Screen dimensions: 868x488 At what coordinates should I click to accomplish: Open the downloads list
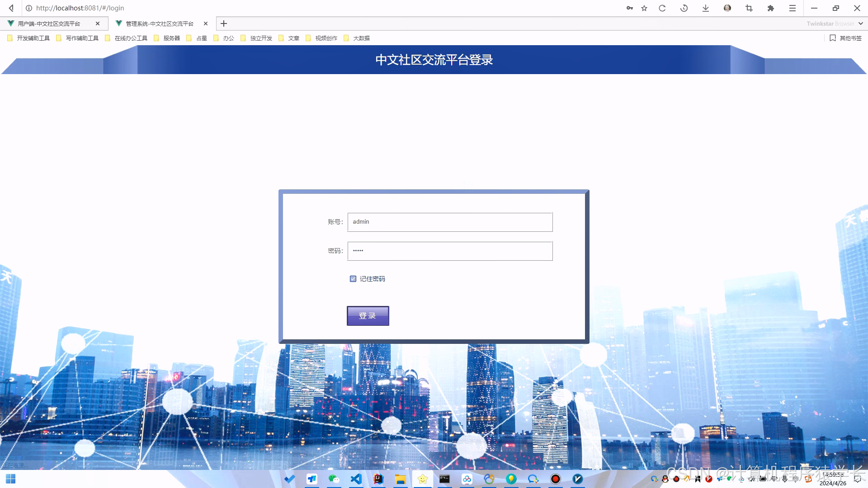coord(705,8)
